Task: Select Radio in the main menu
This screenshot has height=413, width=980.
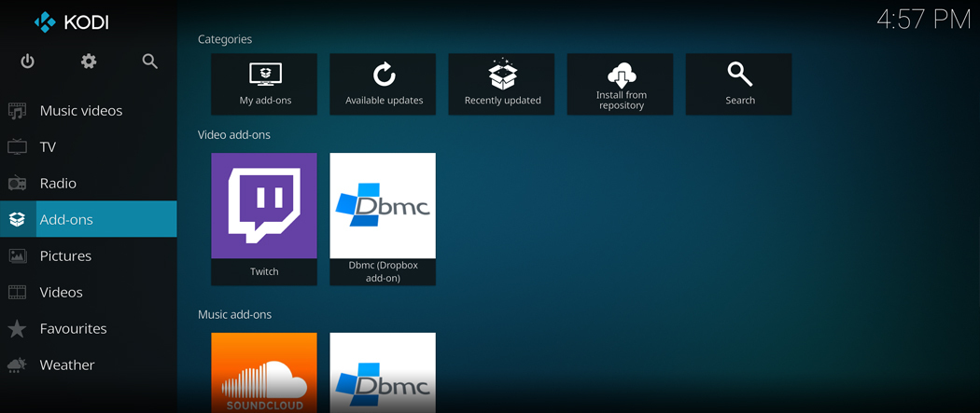Action: click(x=88, y=184)
